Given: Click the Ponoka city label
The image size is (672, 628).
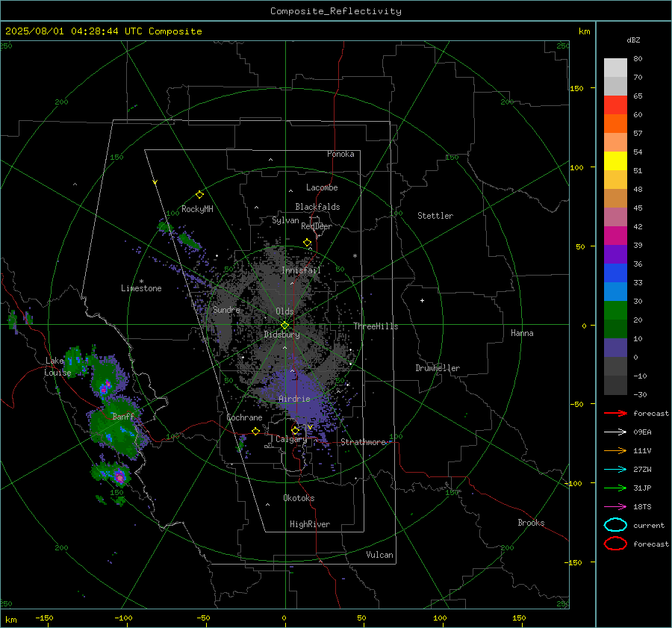Looking at the screenshot, I should (340, 154).
